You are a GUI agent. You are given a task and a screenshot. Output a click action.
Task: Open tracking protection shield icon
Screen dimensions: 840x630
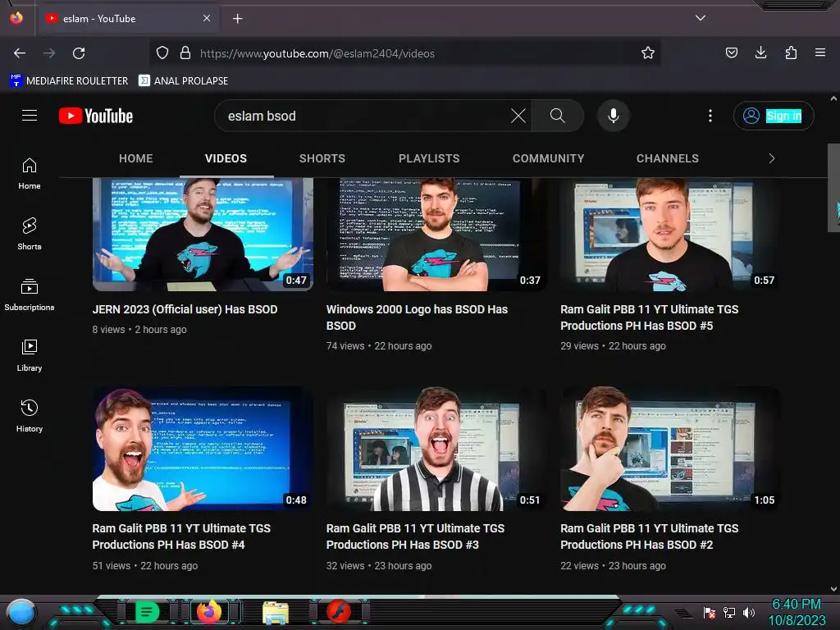162,53
